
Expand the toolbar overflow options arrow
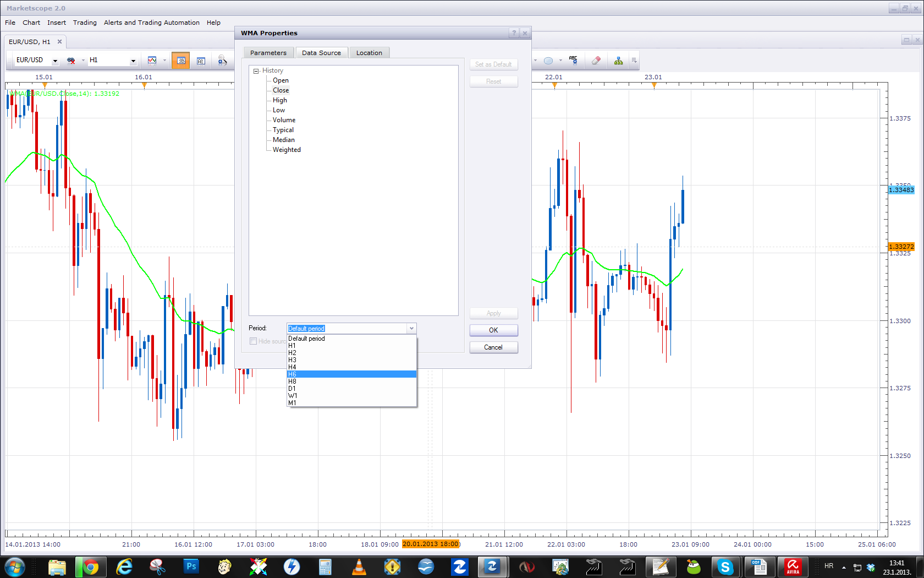pyautogui.click(x=634, y=61)
